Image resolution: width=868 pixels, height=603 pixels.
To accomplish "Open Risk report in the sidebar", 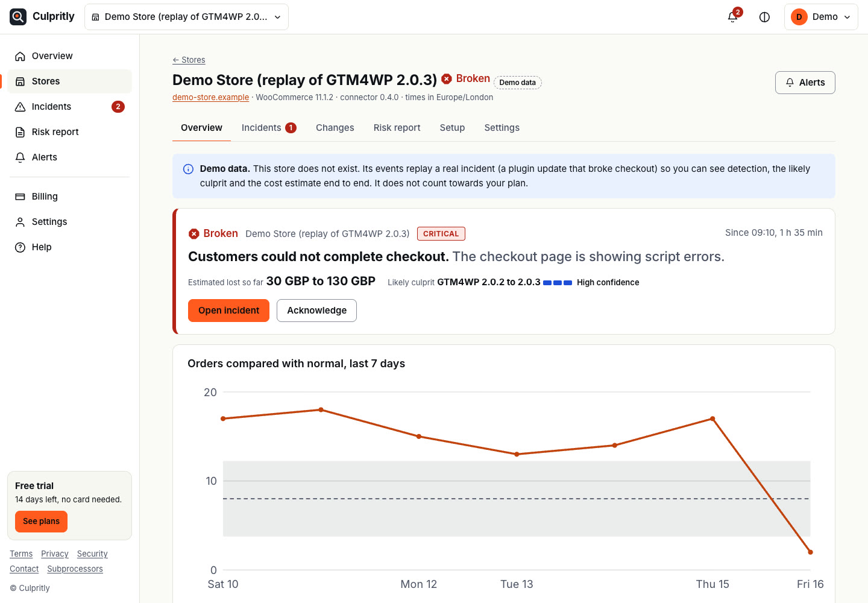I will 69,132.
